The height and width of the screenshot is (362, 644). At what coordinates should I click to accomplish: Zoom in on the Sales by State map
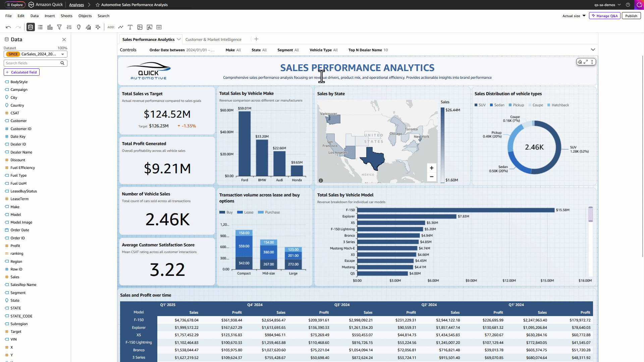click(432, 168)
